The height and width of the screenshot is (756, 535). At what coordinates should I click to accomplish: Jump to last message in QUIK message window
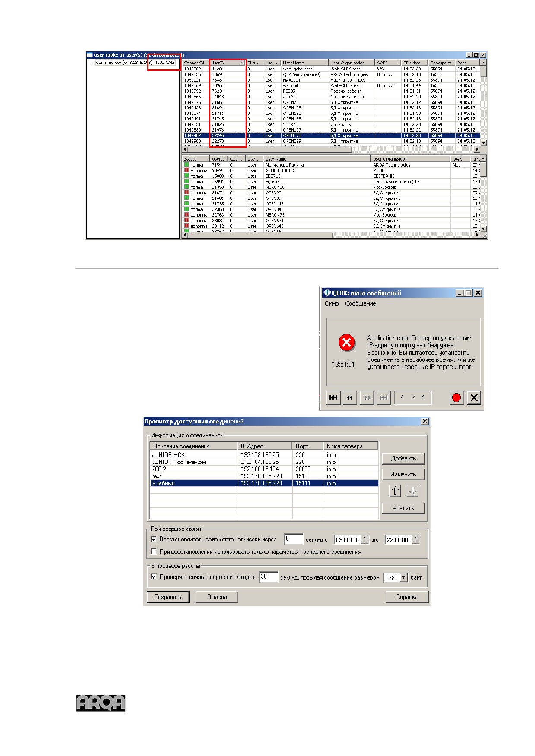[383, 398]
